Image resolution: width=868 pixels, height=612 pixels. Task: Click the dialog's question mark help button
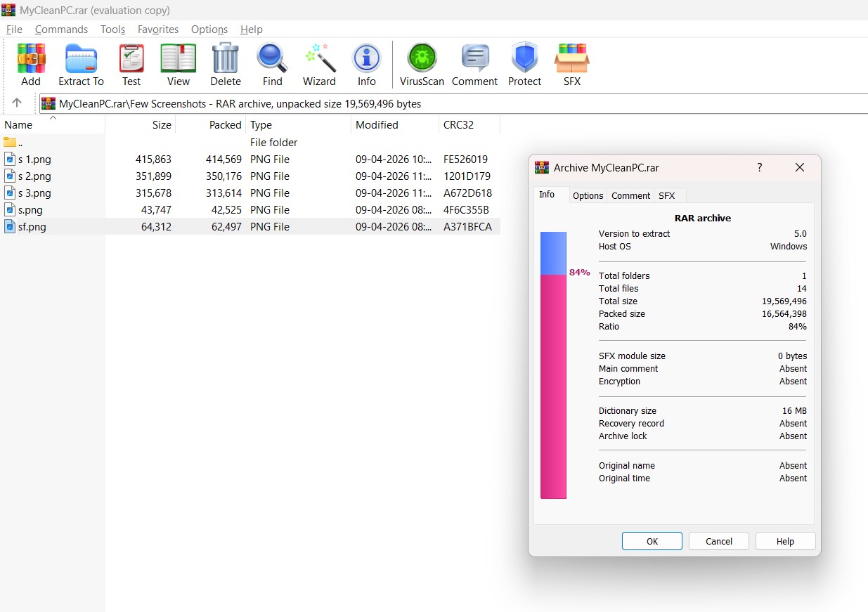pyautogui.click(x=759, y=167)
